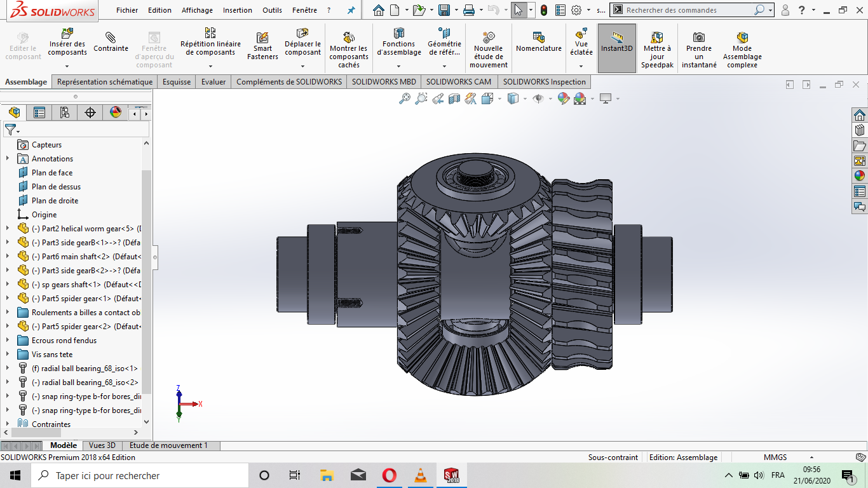The width and height of the screenshot is (868, 488).
Task: Click the Save diskette icon
Action: (444, 10)
